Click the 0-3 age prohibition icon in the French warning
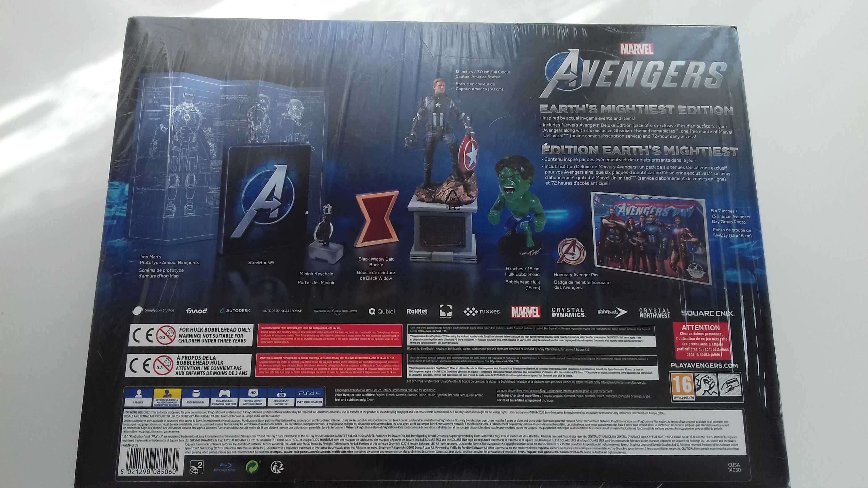868x488 pixels. click(x=163, y=366)
